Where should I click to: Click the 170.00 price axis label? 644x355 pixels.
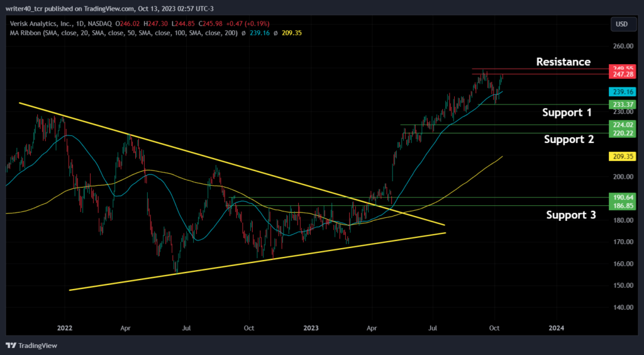tap(623, 242)
